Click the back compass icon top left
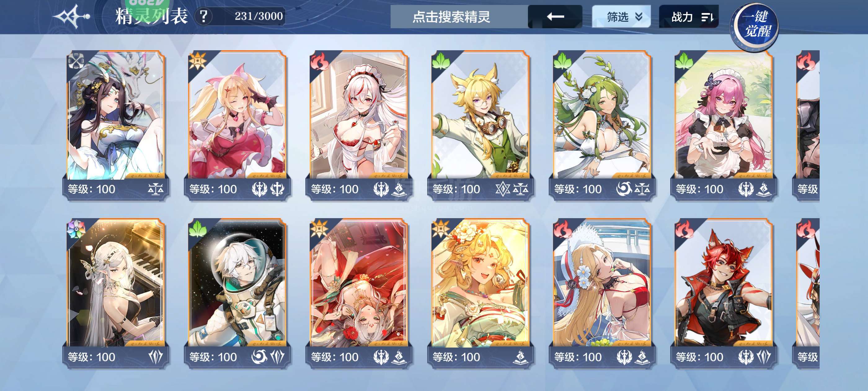This screenshot has width=868, height=391. (x=72, y=16)
